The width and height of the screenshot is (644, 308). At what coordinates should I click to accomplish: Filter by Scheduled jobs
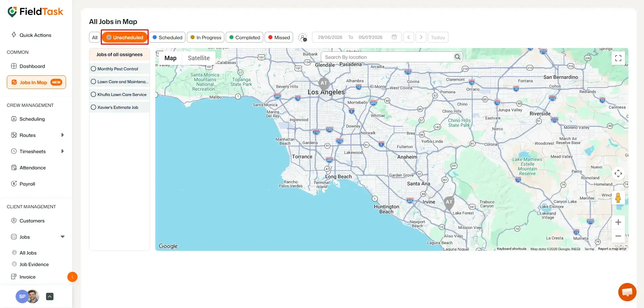(167, 38)
